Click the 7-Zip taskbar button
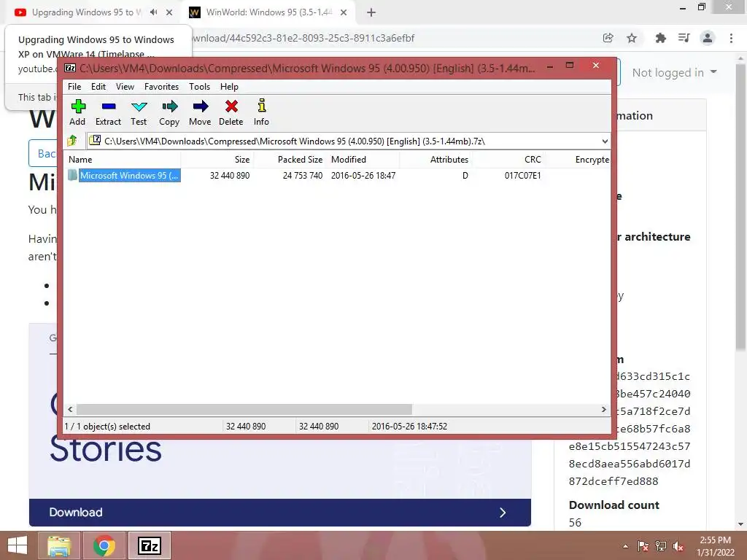 point(149,545)
